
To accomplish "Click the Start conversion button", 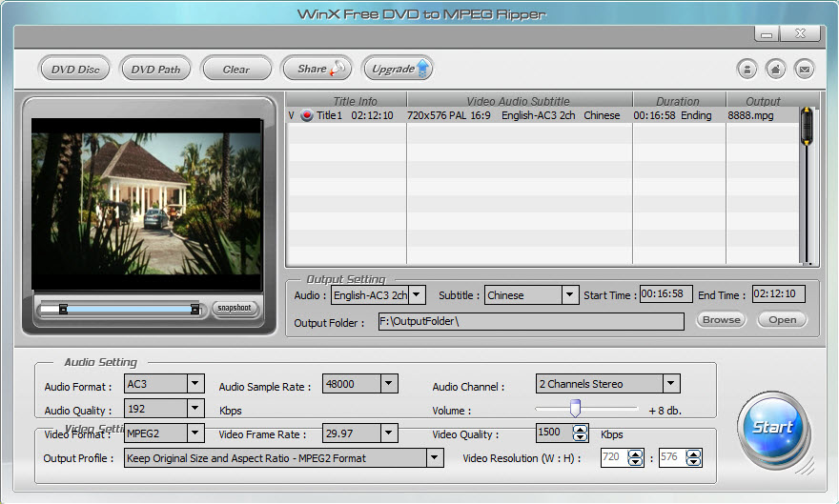I will [x=772, y=429].
